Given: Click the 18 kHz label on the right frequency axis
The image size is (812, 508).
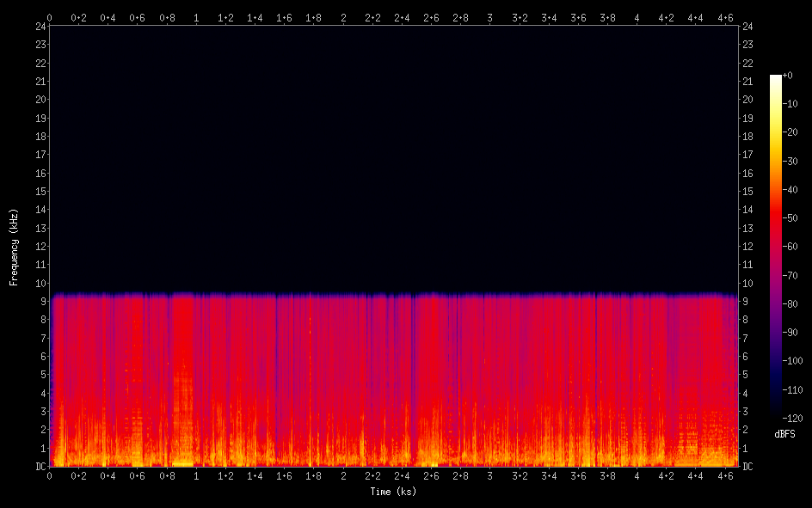Looking at the screenshot, I should [747, 136].
